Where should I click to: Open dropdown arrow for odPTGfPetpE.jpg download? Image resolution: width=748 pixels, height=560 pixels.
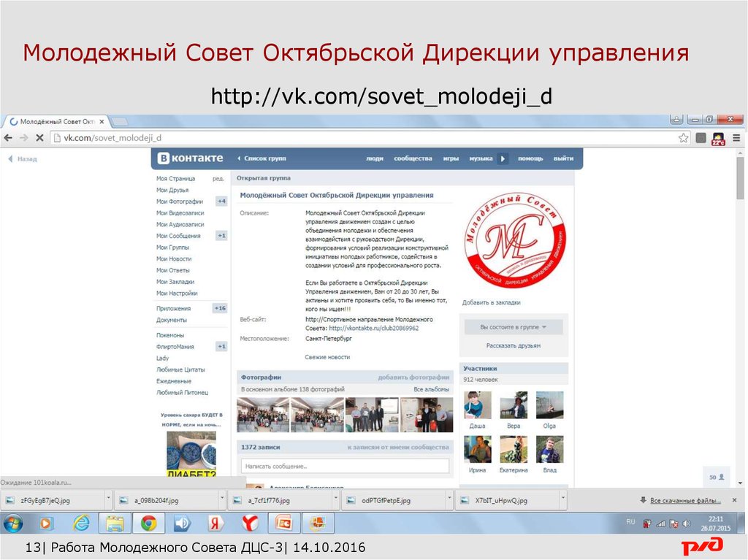coord(449,500)
